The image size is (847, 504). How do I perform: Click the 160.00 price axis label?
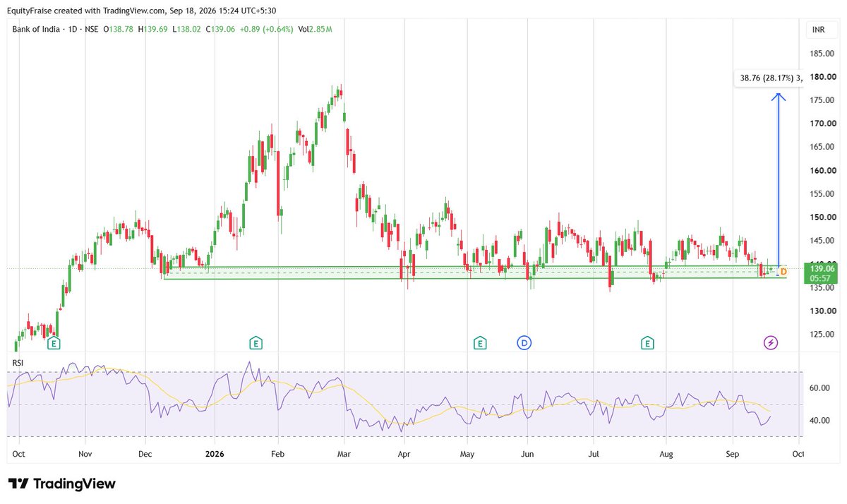[x=823, y=171]
